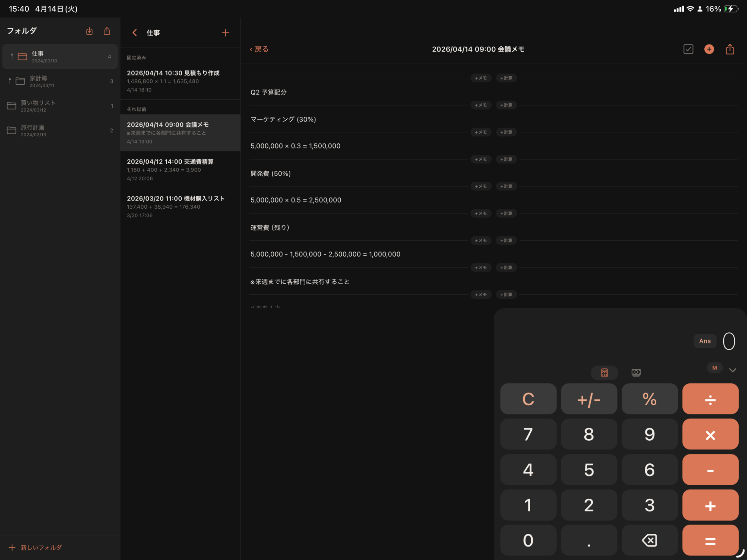Open the note 機材購入リスト

click(x=180, y=206)
